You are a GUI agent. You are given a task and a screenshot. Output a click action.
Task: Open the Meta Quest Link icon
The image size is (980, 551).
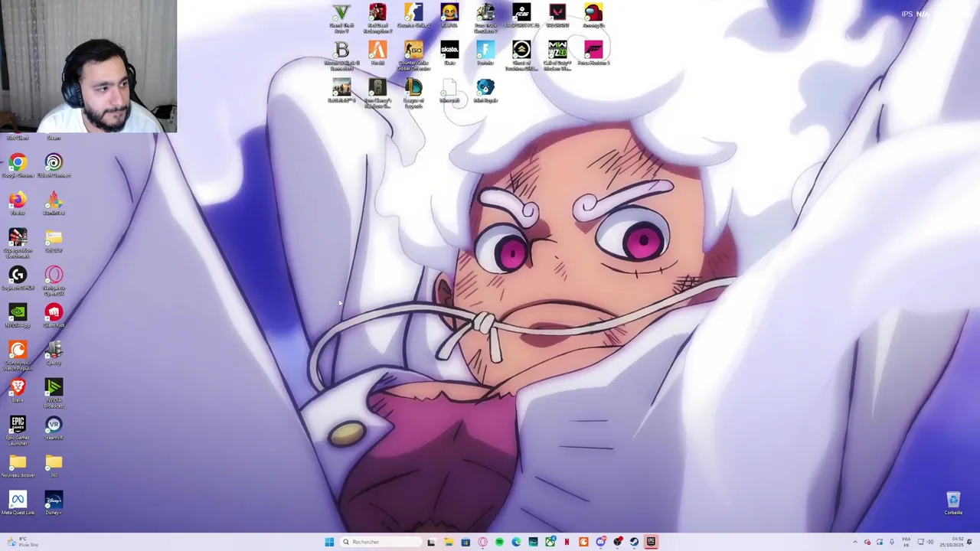click(x=18, y=503)
